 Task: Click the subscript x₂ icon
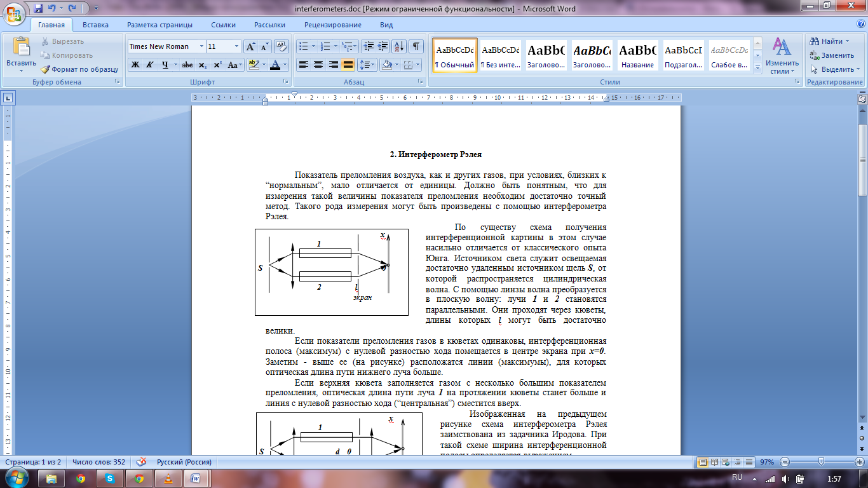tap(202, 65)
